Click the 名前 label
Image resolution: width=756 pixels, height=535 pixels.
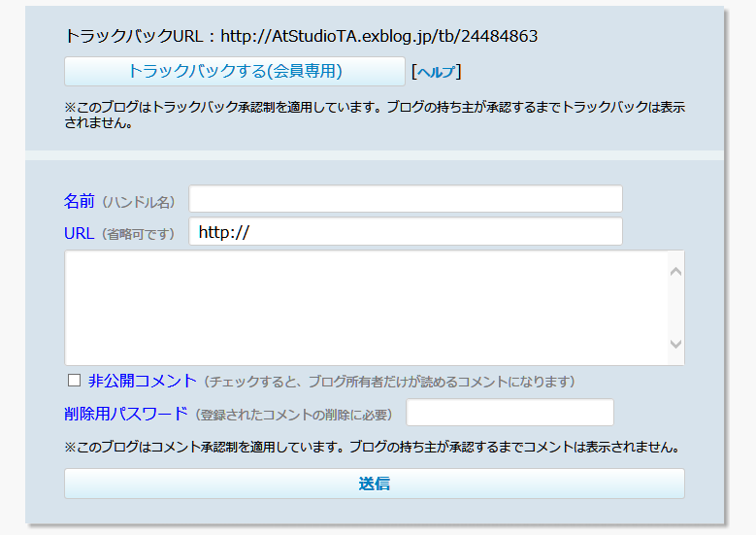pyautogui.click(x=79, y=201)
